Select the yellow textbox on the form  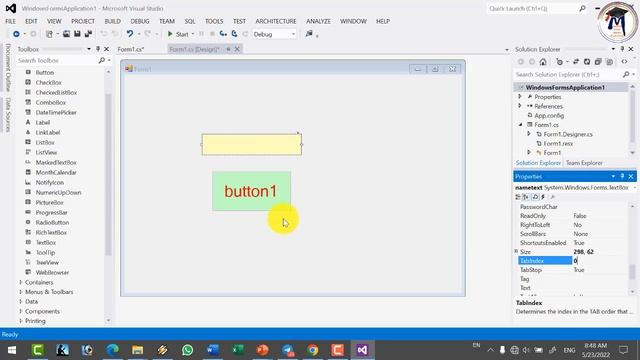point(251,144)
